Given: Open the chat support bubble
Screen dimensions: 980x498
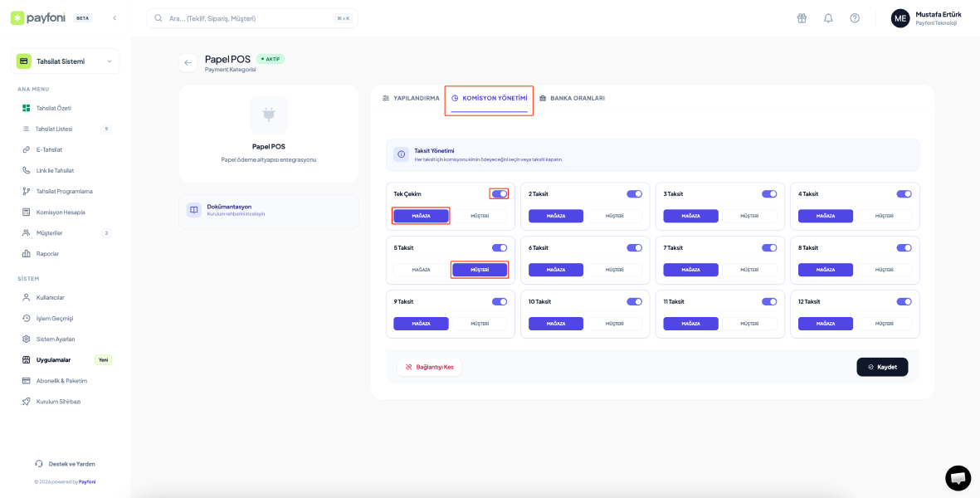Looking at the screenshot, I should click(958, 478).
